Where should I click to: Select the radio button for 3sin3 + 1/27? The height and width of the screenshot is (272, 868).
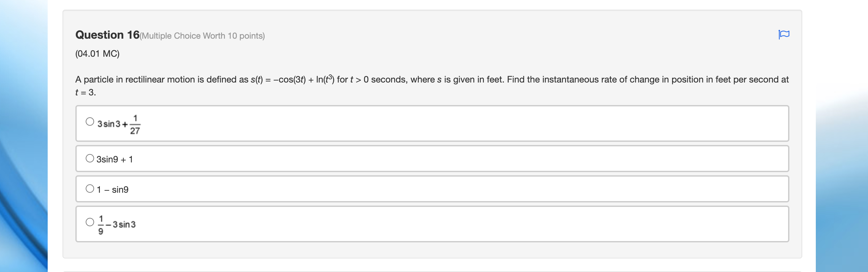pyautogui.click(x=90, y=121)
